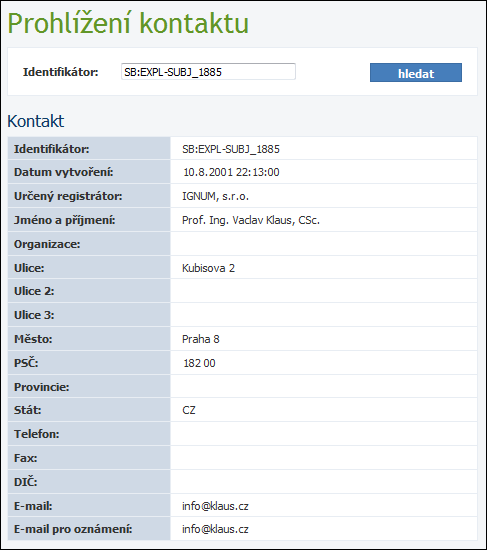Select the SB:EXPL-SUBJ_1885 value in the table

(x=231, y=149)
